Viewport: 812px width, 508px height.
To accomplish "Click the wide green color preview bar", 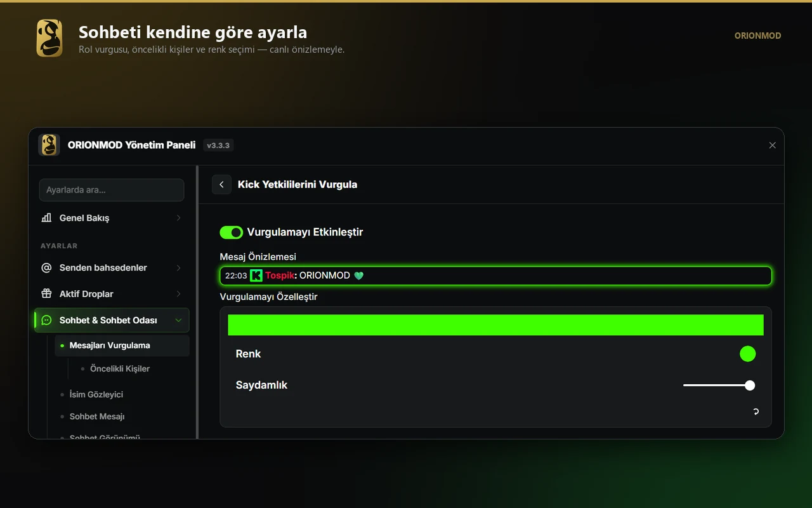I will click(x=495, y=325).
